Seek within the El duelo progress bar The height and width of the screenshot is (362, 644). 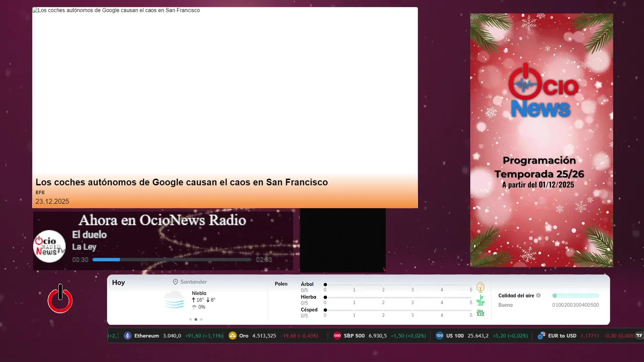pyautogui.click(x=172, y=260)
